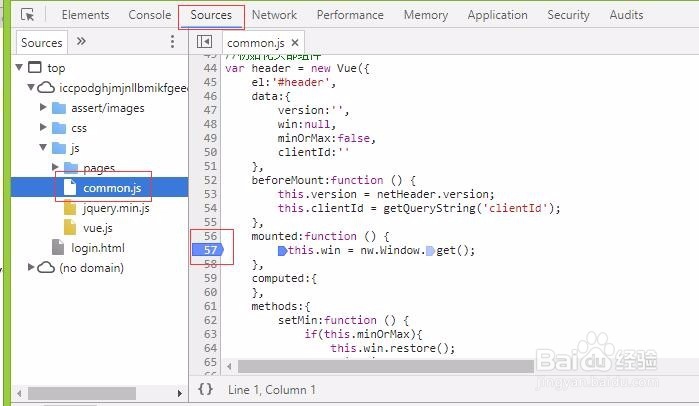Click the navigator scrollbar right arrow
Image resolution: width=699 pixels, height=406 pixels.
(179, 394)
